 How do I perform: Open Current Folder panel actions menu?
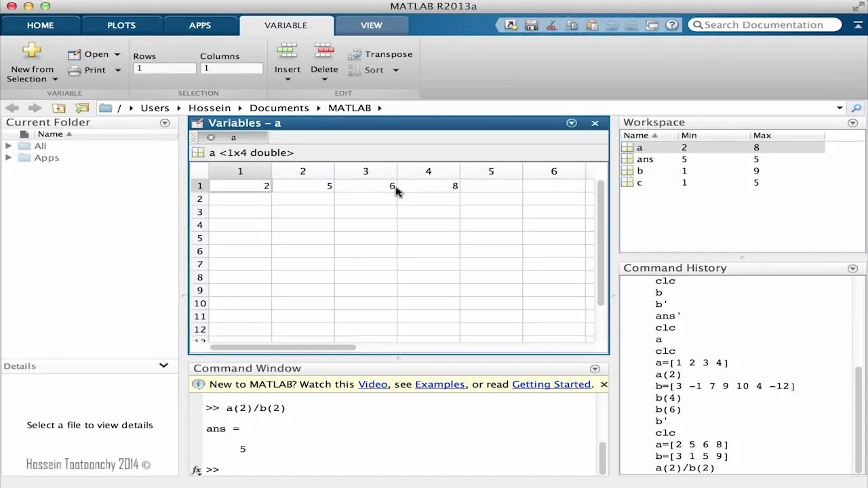click(165, 123)
